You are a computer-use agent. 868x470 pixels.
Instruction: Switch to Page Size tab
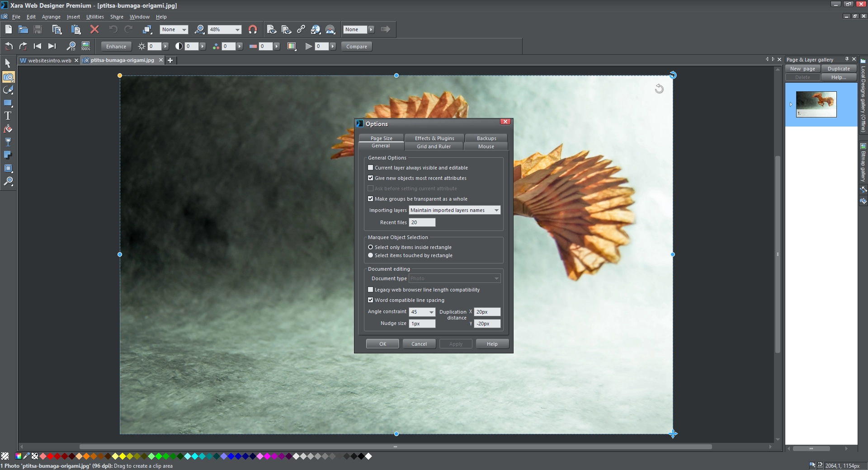pyautogui.click(x=381, y=138)
